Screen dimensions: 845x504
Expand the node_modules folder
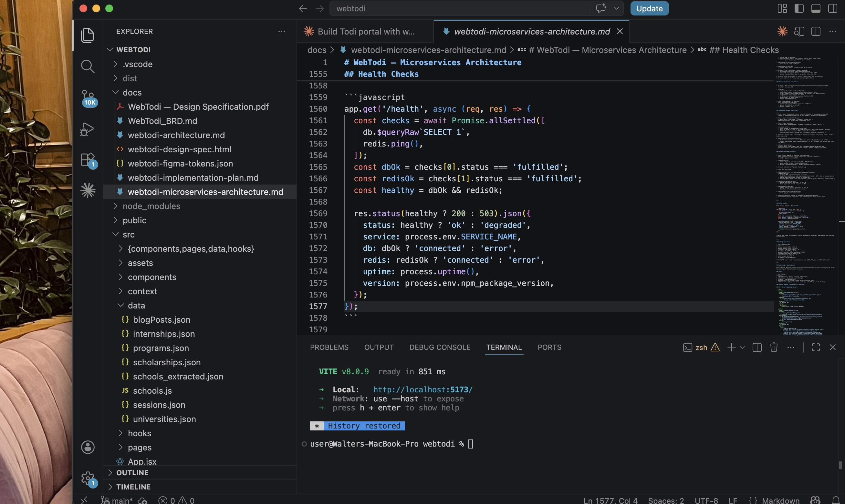click(151, 206)
